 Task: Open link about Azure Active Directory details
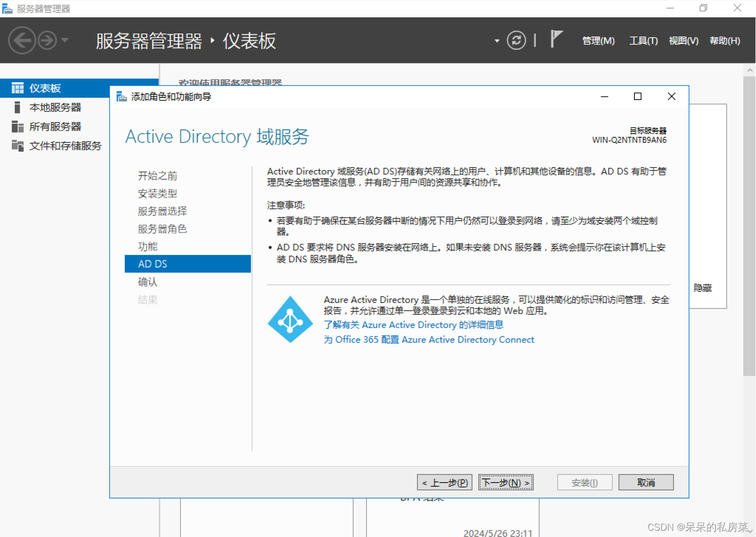click(413, 325)
